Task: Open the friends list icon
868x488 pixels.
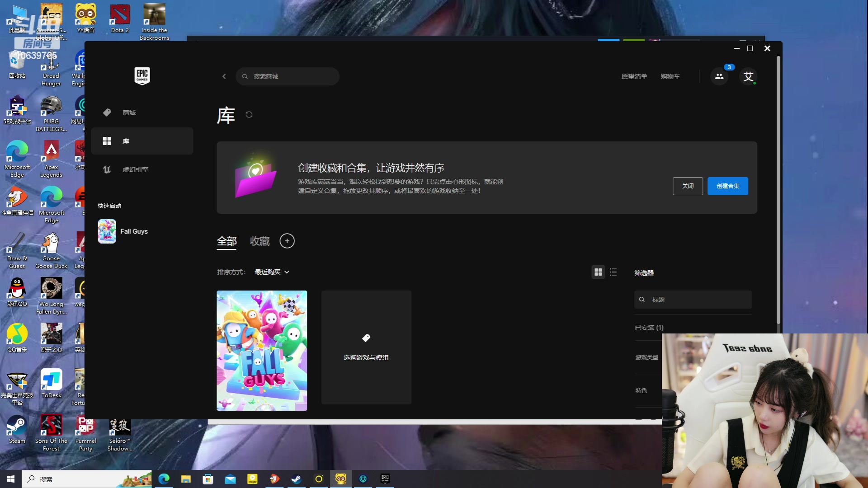Action: click(x=719, y=76)
